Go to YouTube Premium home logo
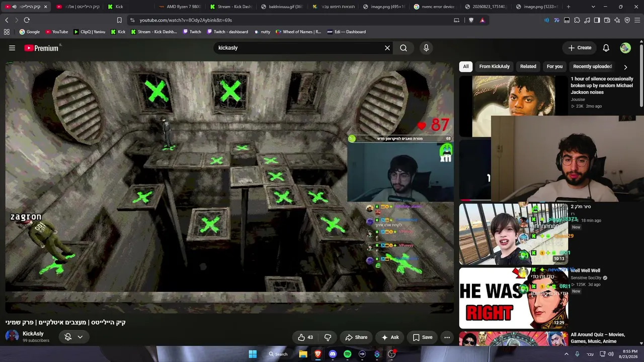The width and height of the screenshot is (644, 362). click(x=41, y=48)
